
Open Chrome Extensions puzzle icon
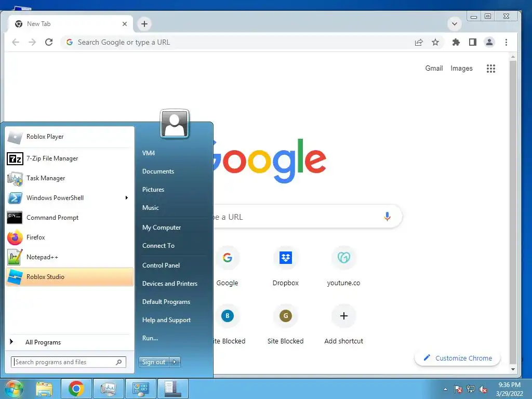click(x=456, y=42)
